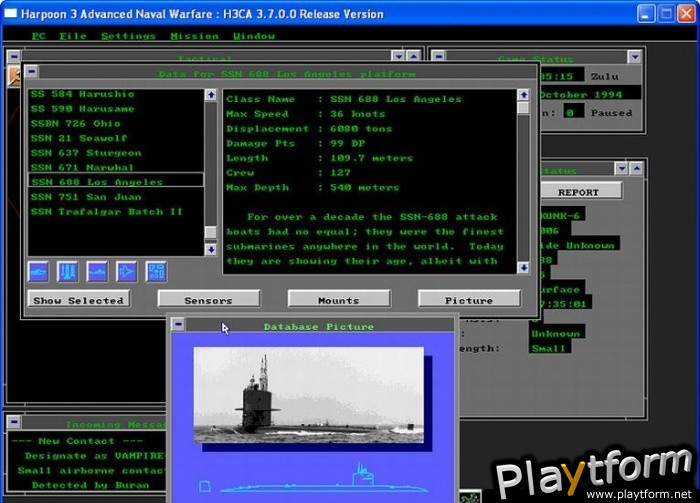Click the Sensors button
The width and height of the screenshot is (700, 503).
pos(208,300)
